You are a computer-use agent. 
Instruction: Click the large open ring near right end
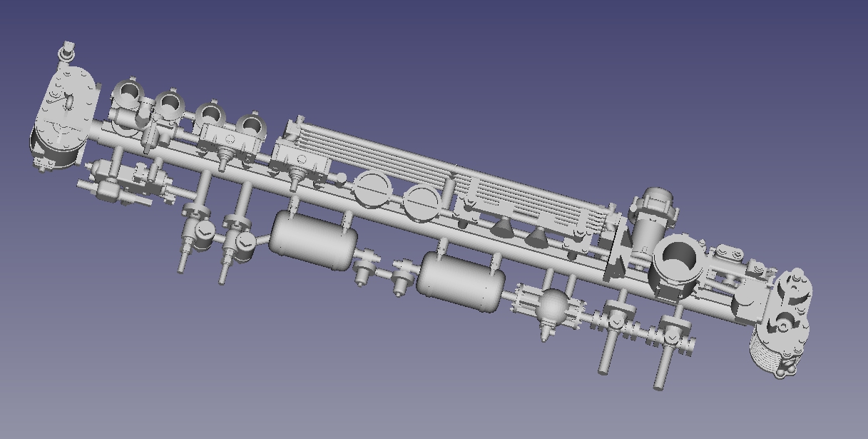[678, 258]
